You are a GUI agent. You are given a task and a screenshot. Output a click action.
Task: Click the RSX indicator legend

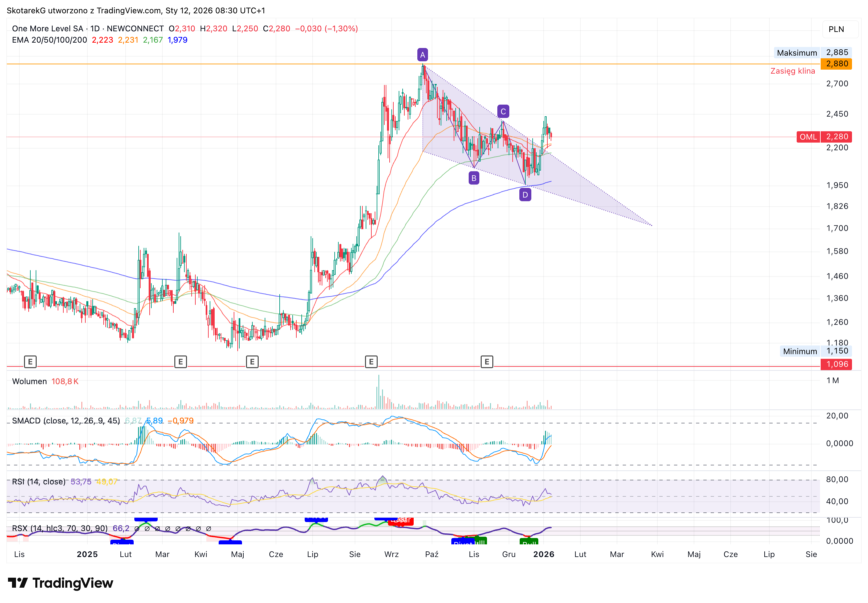pyautogui.click(x=60, y=528)
